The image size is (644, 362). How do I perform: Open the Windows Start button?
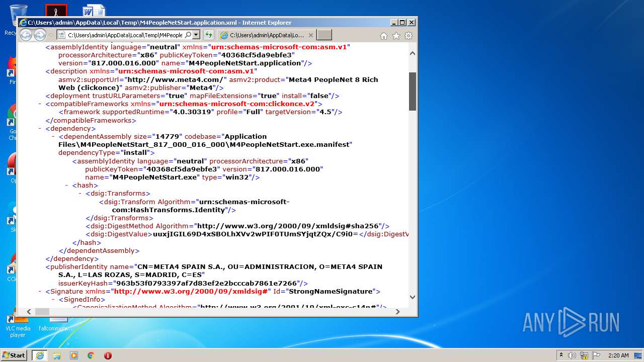coord(14,355)
